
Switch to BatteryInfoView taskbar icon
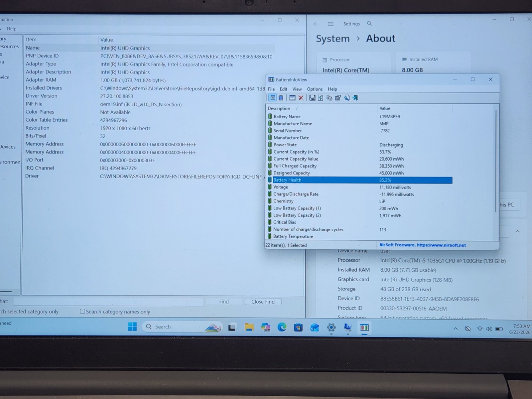tap(364, 328)
